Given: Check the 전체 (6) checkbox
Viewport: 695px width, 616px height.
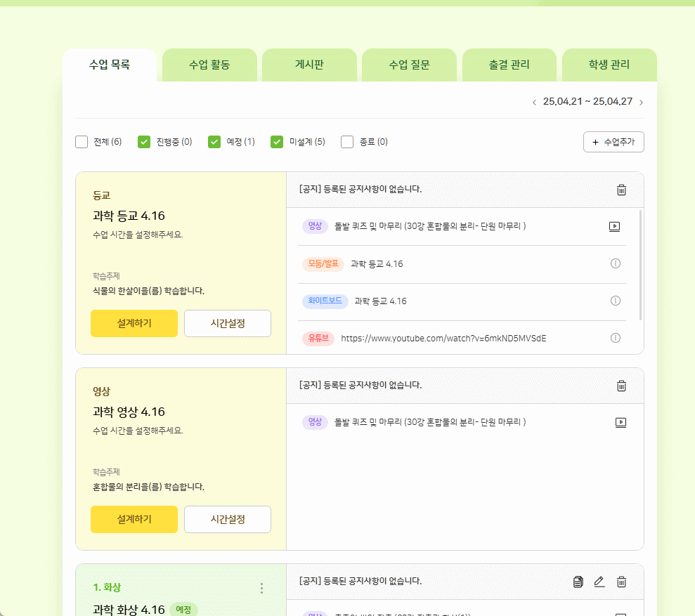Looking at the screenshot, I should pyautogui.click(x=82, y=142).
